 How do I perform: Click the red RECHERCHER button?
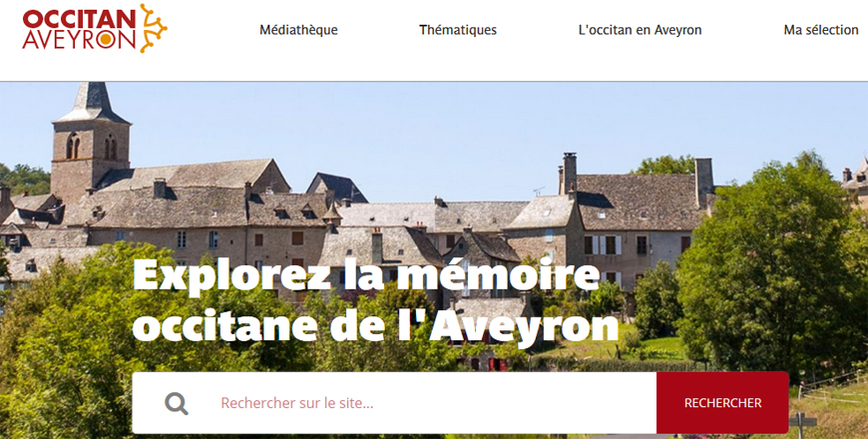722,402
